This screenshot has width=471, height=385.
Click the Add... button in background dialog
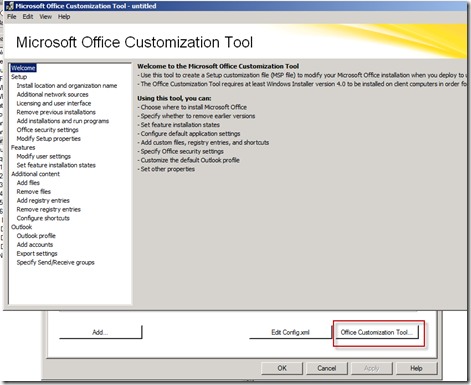tap(101, 332)
